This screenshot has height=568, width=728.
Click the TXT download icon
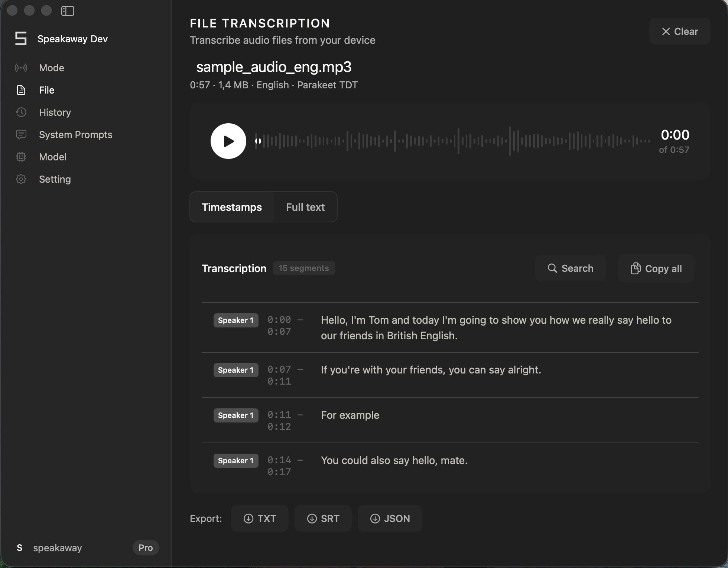coord(248,519)
